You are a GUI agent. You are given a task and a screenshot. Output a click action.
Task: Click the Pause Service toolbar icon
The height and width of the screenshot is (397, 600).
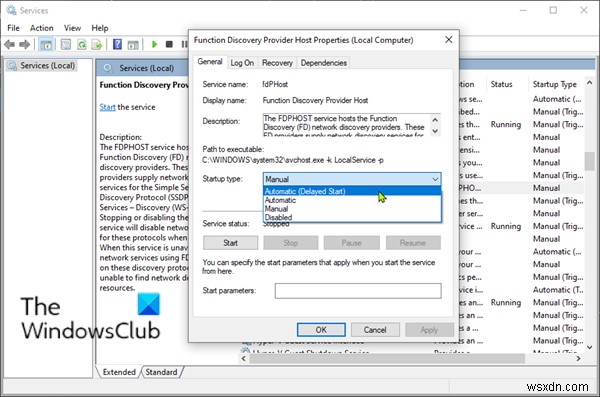[184, 44]
